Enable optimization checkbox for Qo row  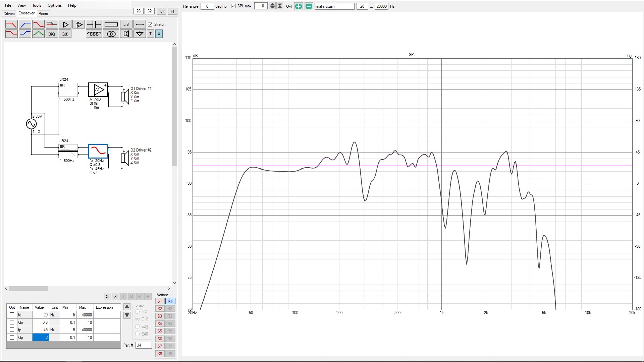point(12,322)
